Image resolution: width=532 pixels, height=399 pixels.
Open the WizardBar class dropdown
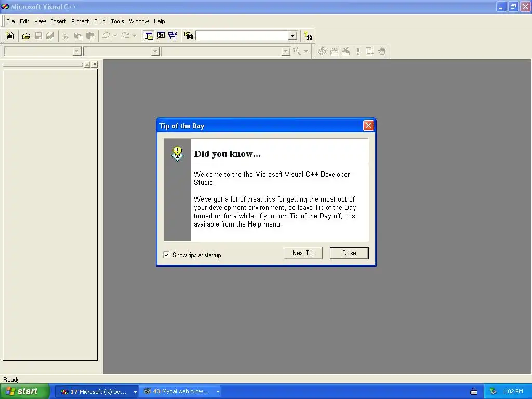click(77, 51)
